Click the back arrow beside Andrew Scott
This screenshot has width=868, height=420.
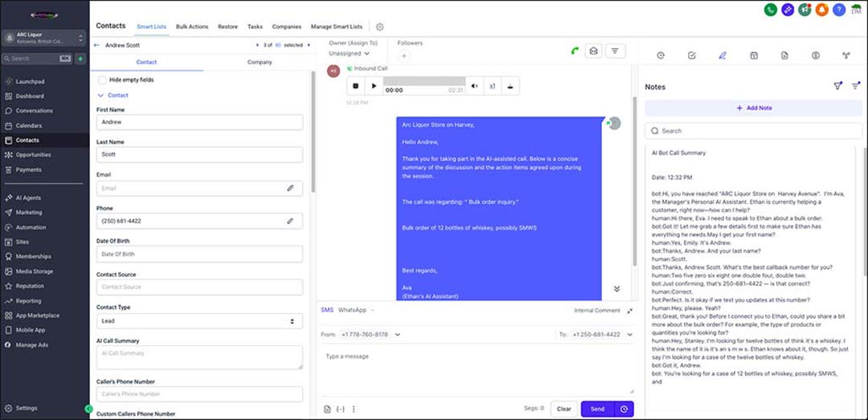coord(97,45)
